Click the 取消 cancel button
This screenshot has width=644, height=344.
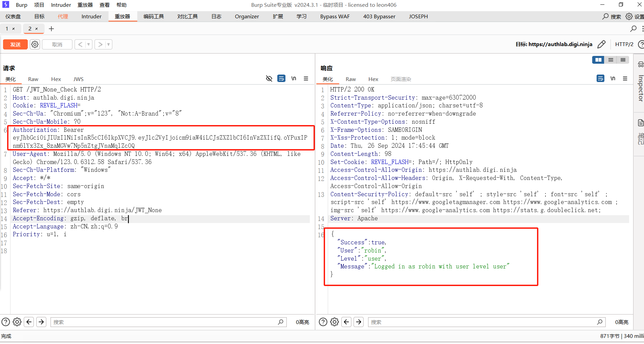click(x=57, y=44)
